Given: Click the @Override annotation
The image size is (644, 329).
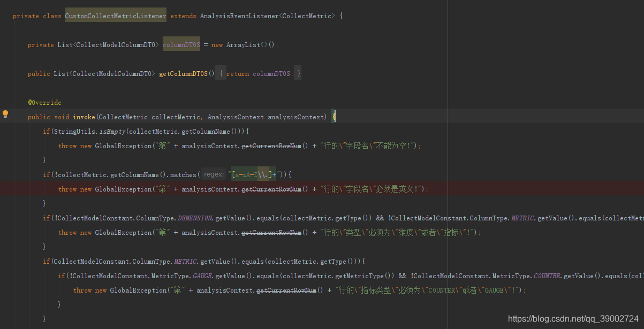Looking at the screenshot, I should 45,102.
